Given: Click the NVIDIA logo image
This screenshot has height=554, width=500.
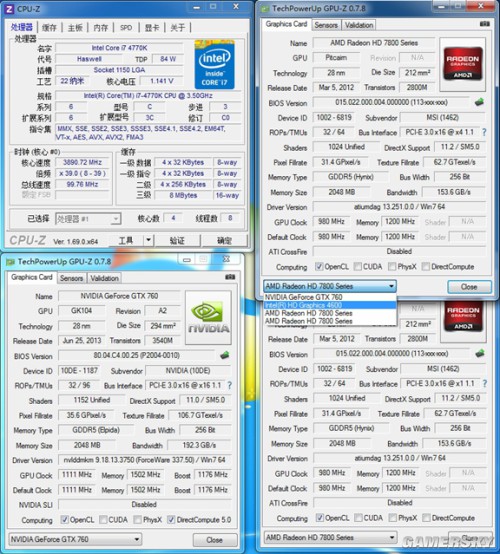Looking at the screenshot, I should point(208,317).
